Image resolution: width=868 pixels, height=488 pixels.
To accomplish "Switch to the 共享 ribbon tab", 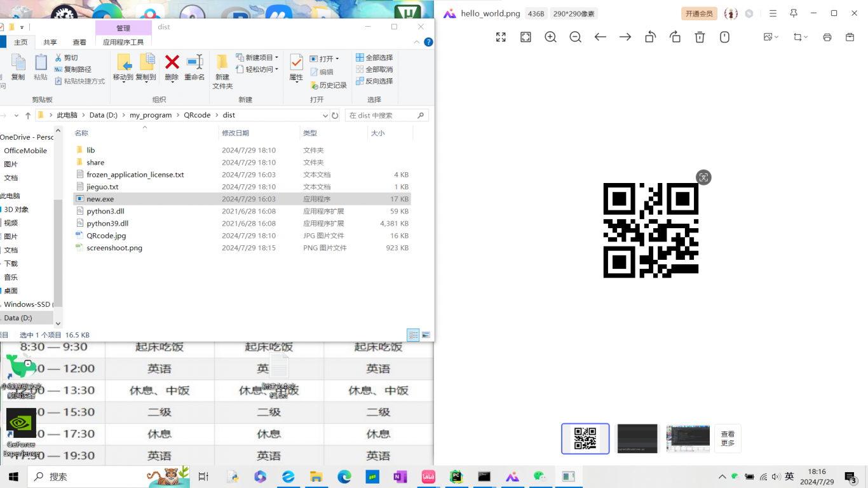I will [x=50, y=42].
